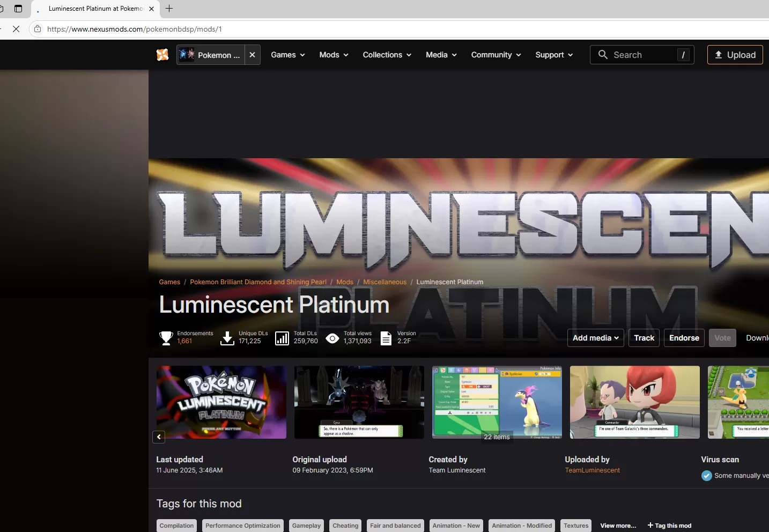Open the Pokemon game selector button
Screen dimensions: 769x532
pos(211,55)
